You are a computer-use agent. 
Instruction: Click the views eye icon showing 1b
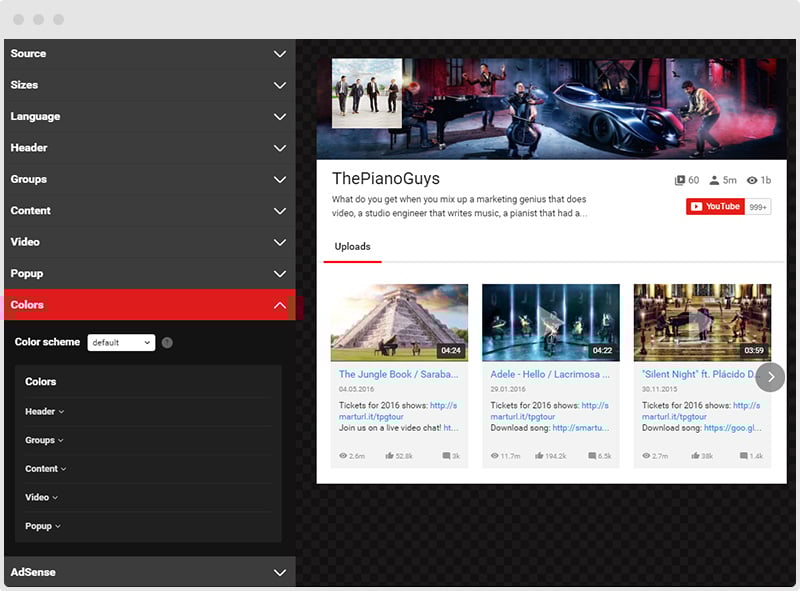[752, 180]
